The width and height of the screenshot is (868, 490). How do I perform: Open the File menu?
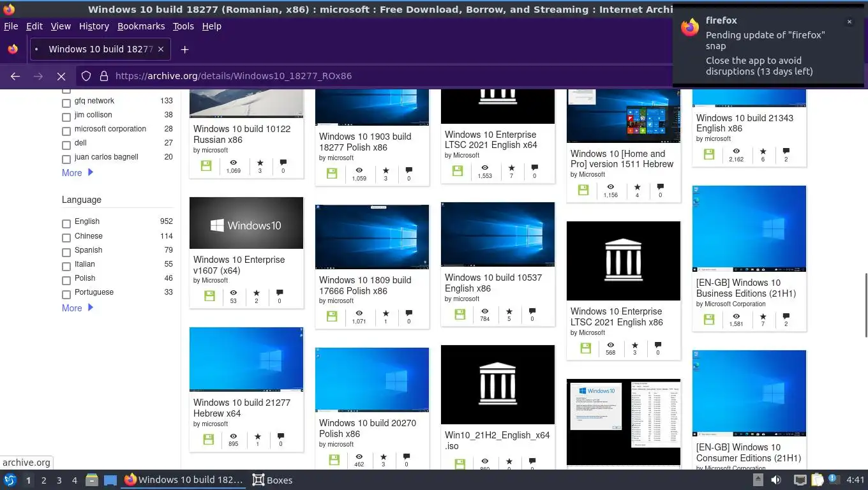[11, 26]
